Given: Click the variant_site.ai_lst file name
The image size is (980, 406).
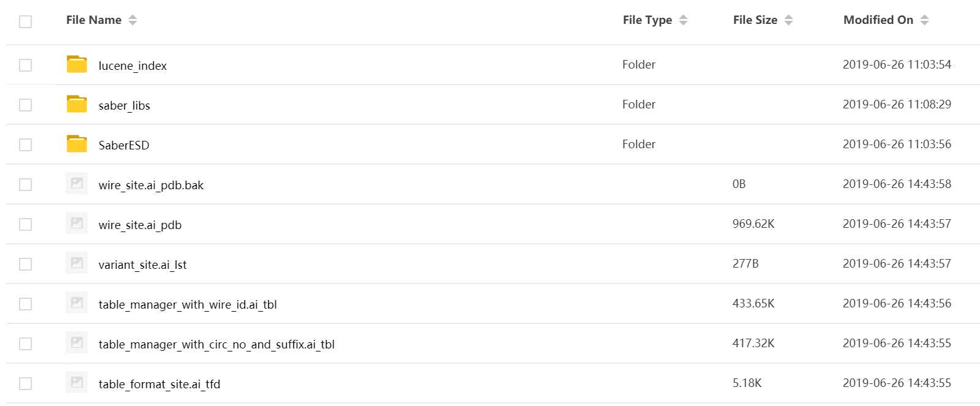Looking at the screenshot, I should pos(142,265).
